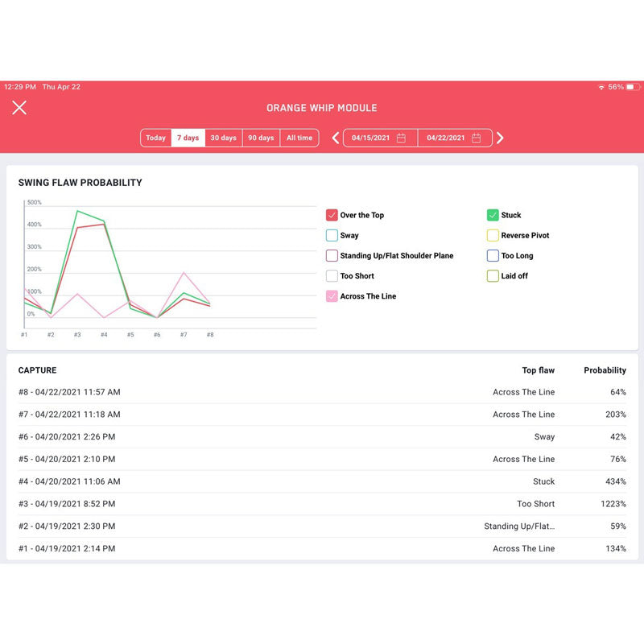Viewport: 644px width, 644px height.
Task: Open calendar icon for 04/22/2021
Action: pyautogui.click(x=476, y=138)
